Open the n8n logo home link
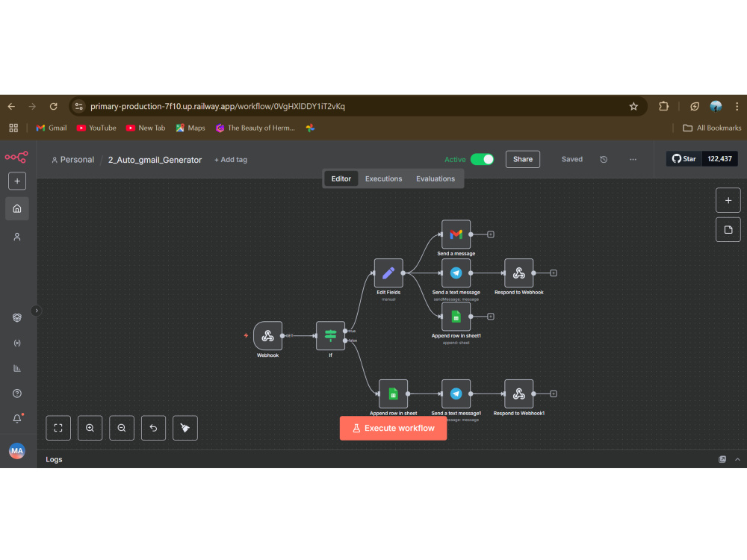747x560 pixels. (x=16, y=157)
